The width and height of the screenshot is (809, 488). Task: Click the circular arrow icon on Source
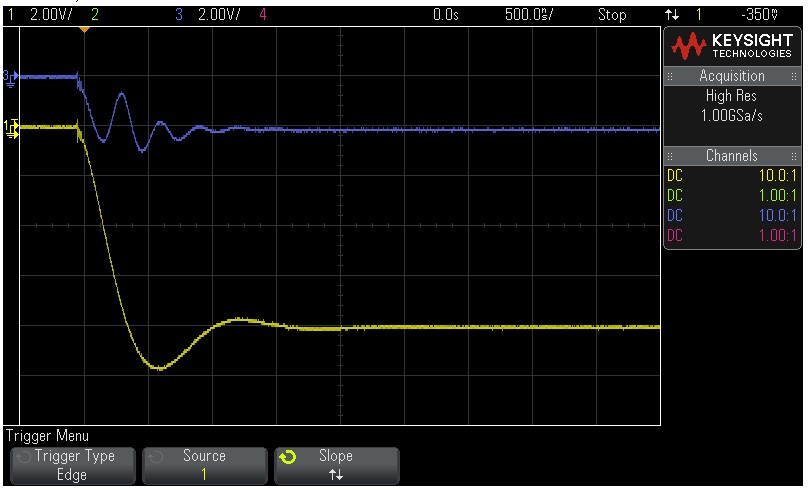pyautogui.click(x=155, y=457)
